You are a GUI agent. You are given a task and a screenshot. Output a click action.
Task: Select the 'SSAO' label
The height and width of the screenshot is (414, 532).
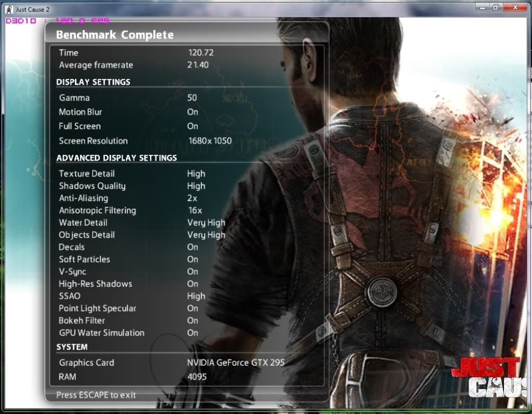pos(70,296)
